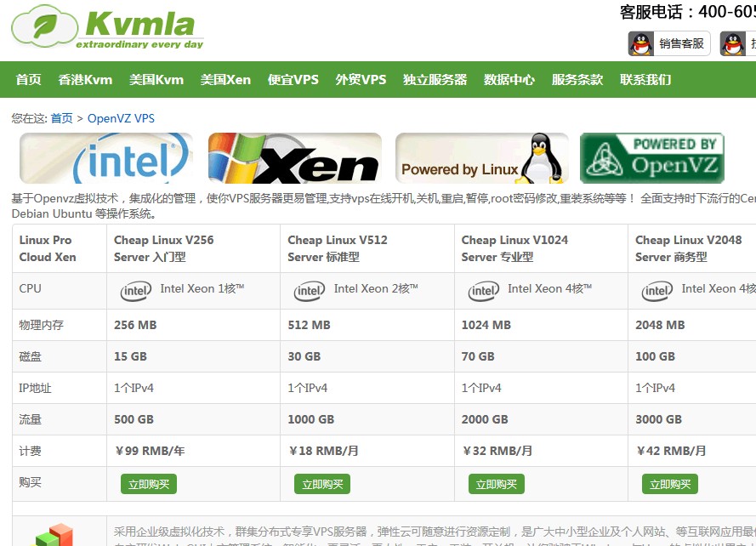Click the Xen banner image

294,158
